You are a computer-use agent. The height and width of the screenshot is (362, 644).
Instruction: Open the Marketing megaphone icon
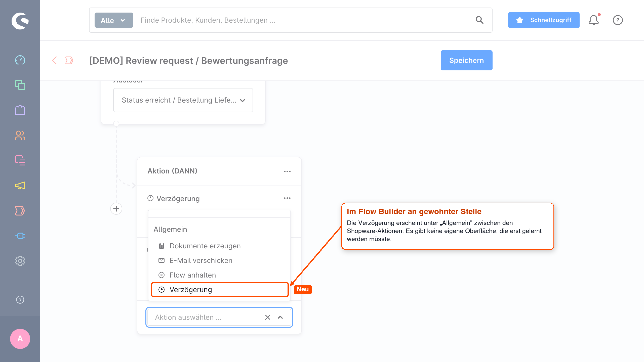coord(20,186)
